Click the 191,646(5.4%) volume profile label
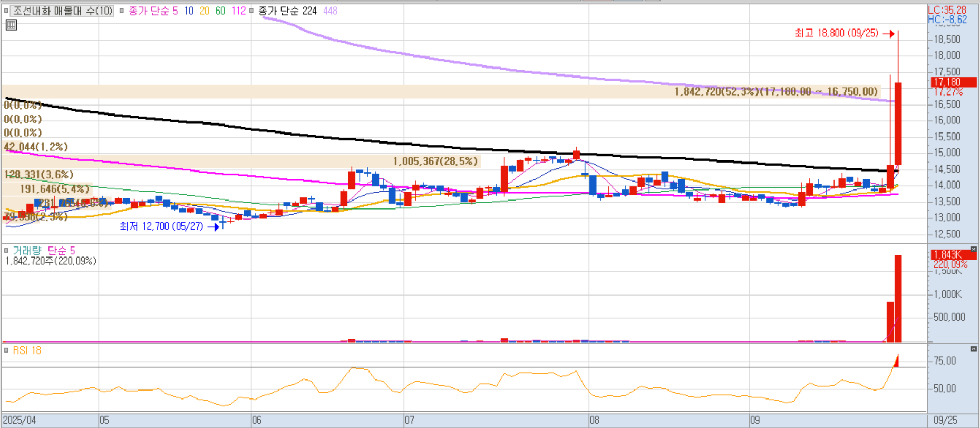The height and width of the screenshot is (428, 980). pyautogui.click(x=55, y=189)
